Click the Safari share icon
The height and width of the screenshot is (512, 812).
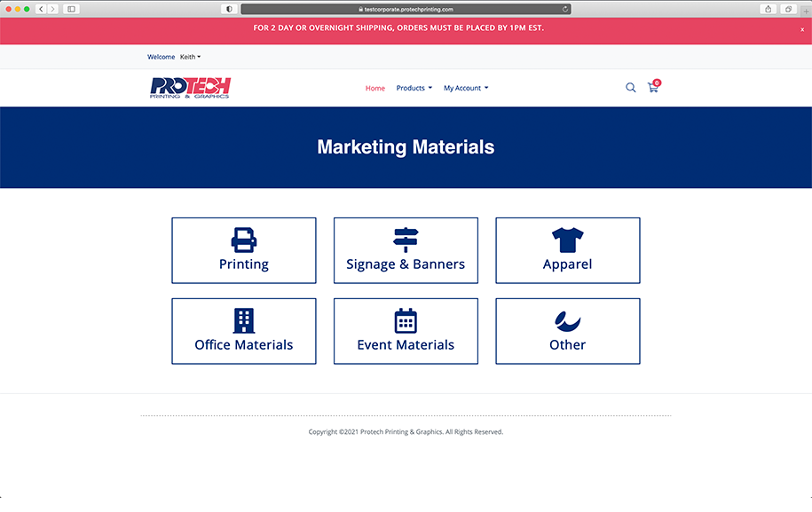point(768,9)
